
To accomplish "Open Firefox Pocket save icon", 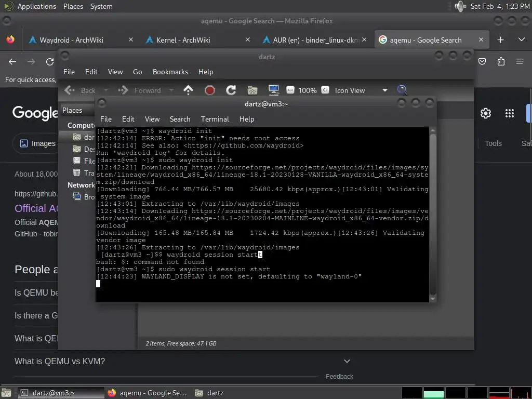I will click(482, 61).
